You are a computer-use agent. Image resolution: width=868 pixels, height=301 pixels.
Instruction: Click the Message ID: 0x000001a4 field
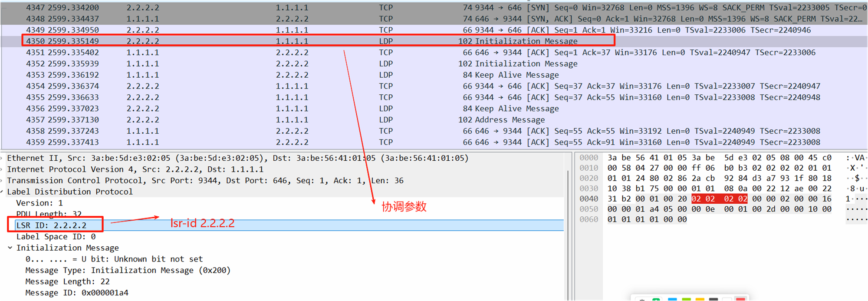[77, 293]
